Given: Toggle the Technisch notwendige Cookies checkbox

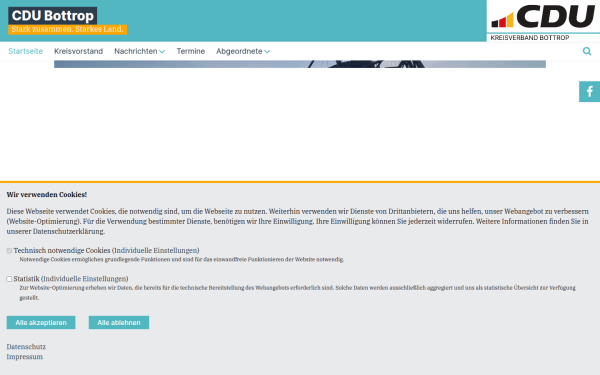Looking at the screenshot, I should pyautogui.click(x=9, y=251).
